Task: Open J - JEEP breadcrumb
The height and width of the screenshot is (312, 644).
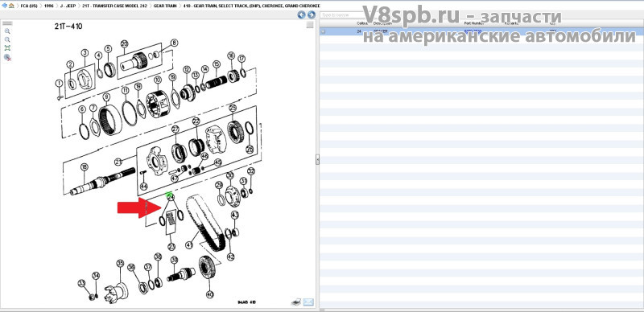Action: click(x=68, y=6)
